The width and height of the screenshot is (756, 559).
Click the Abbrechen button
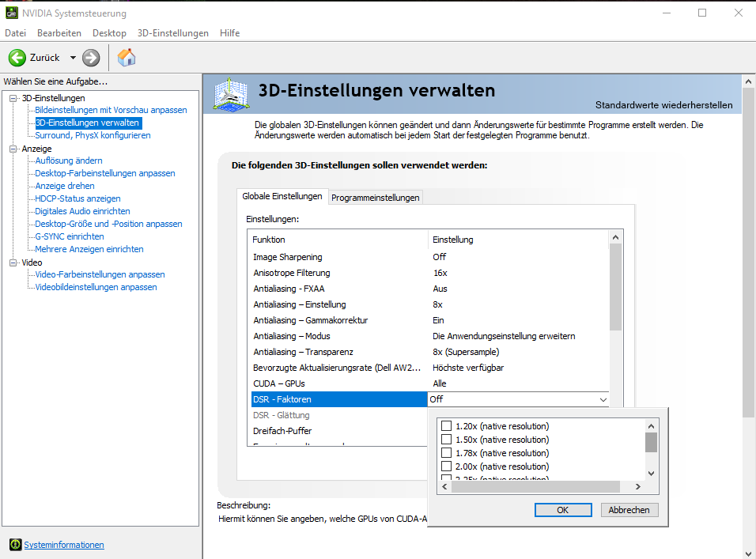tap(629, 510)
